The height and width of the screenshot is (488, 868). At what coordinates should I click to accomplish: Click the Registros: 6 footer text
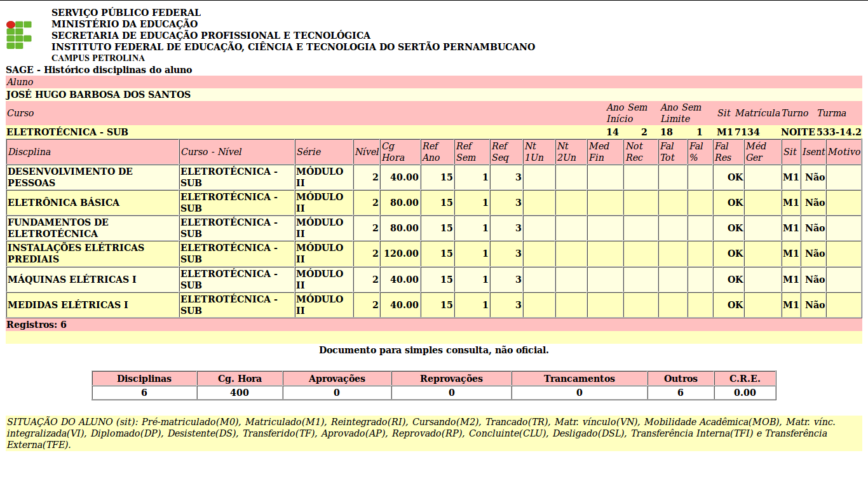(37, 325)
